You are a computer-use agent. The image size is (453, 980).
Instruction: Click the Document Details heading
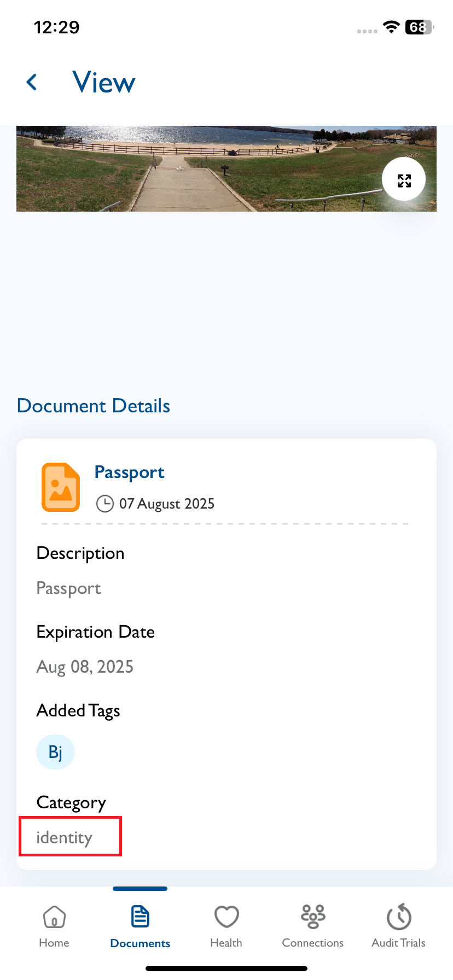click(x=94, y=406)
